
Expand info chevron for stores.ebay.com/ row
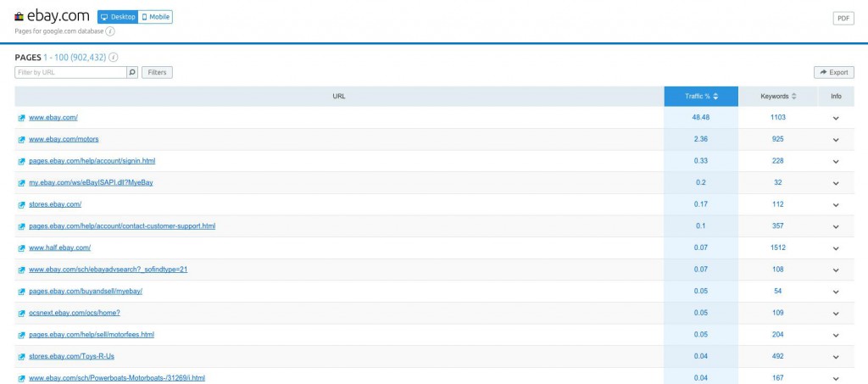835,205
